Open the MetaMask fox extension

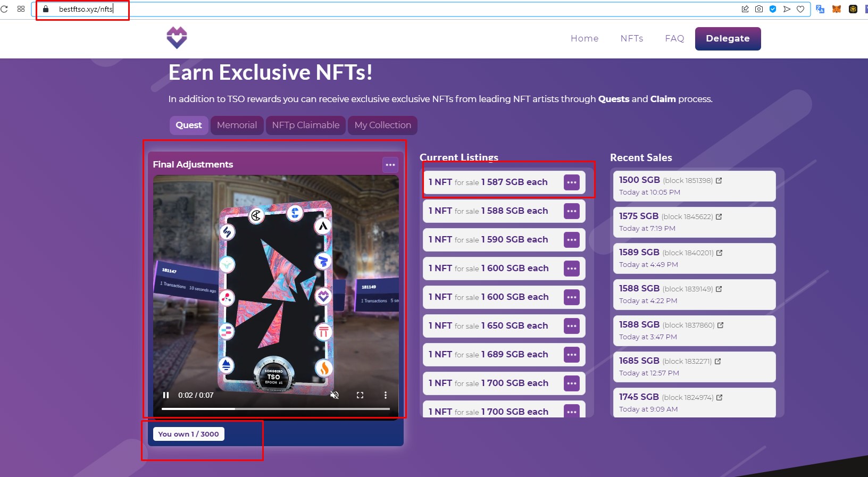[837, 9]
